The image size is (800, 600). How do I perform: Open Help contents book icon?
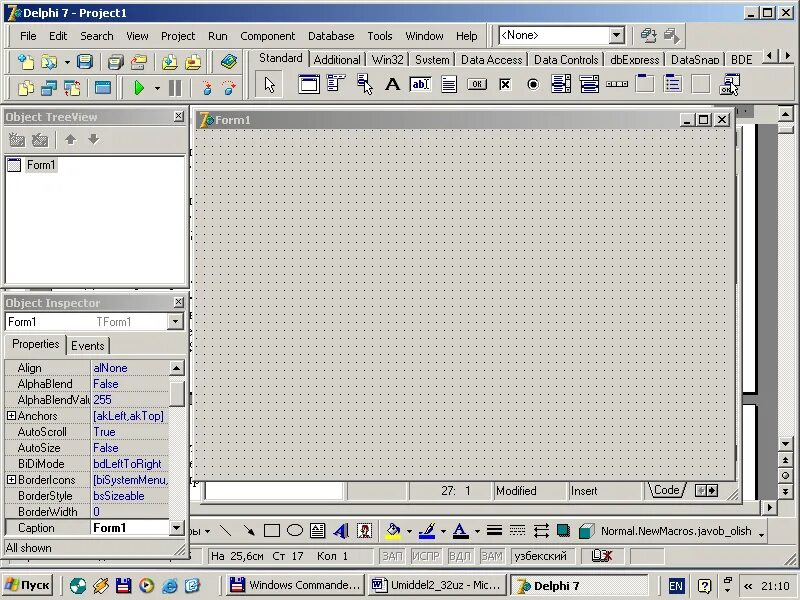tap(229, 62)
